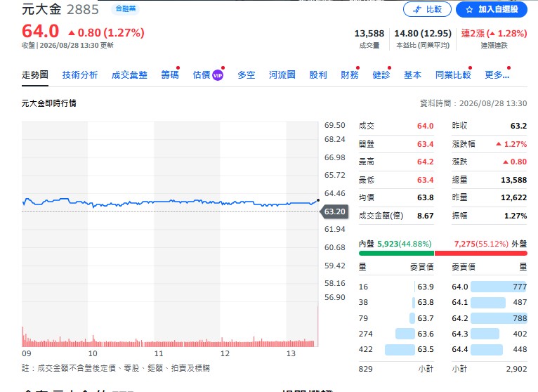Image resolution: width=538 pixels, height=392 pixels.
Task: Click bid price 63.9 row
Action: [x=396, y=287]
